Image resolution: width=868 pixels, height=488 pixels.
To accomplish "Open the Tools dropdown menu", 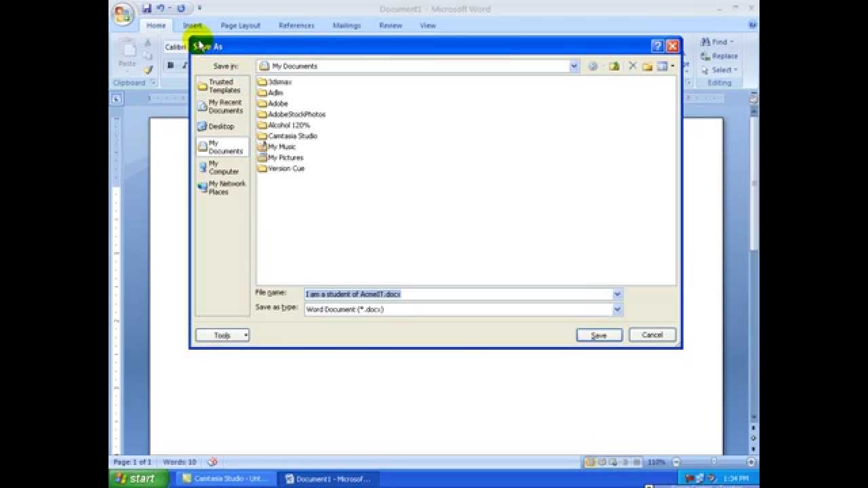I will tap(222, 335).
